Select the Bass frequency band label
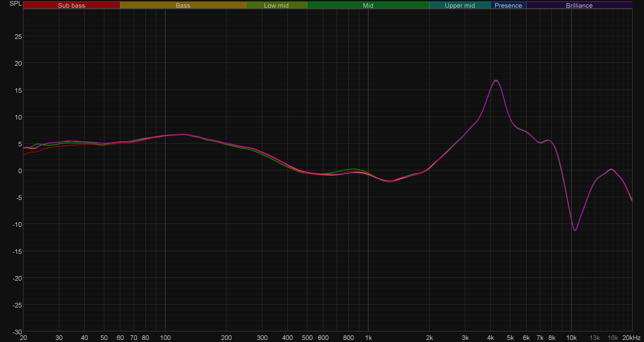Image resolution: width=644 pixels, height=342 pixels. click(x=183, y=5)
